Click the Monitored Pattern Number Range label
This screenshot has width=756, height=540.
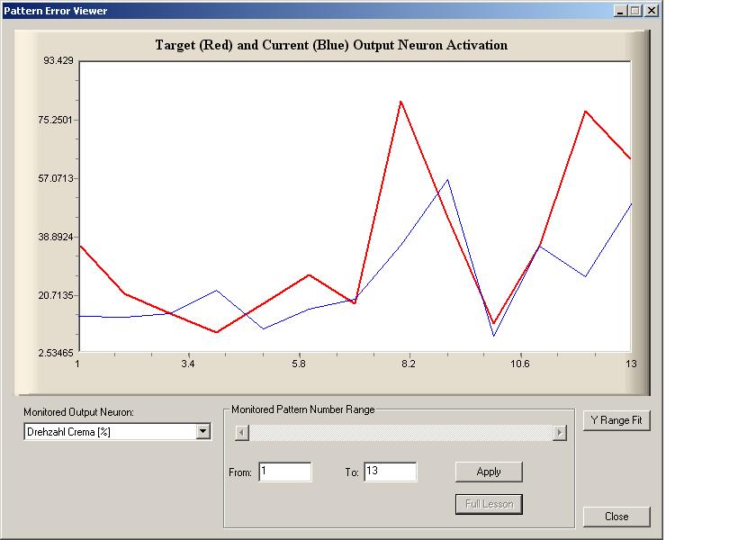click(x=302, y=409)
